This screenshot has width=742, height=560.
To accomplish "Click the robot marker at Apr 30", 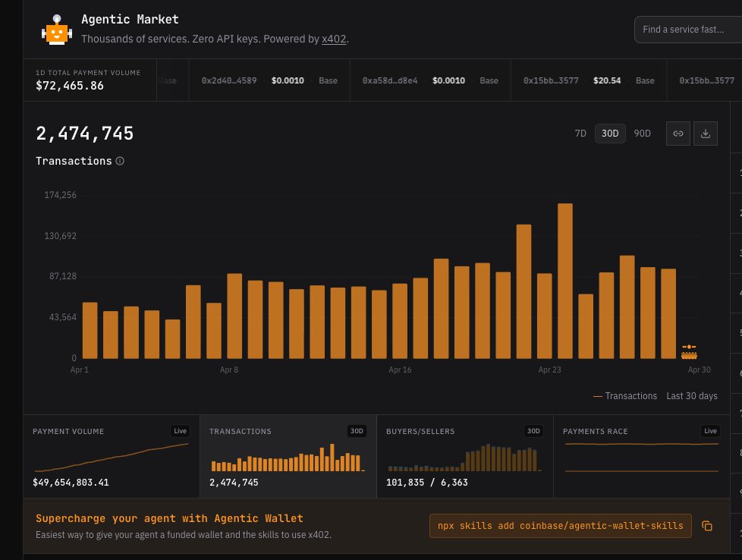I will 689,352.
